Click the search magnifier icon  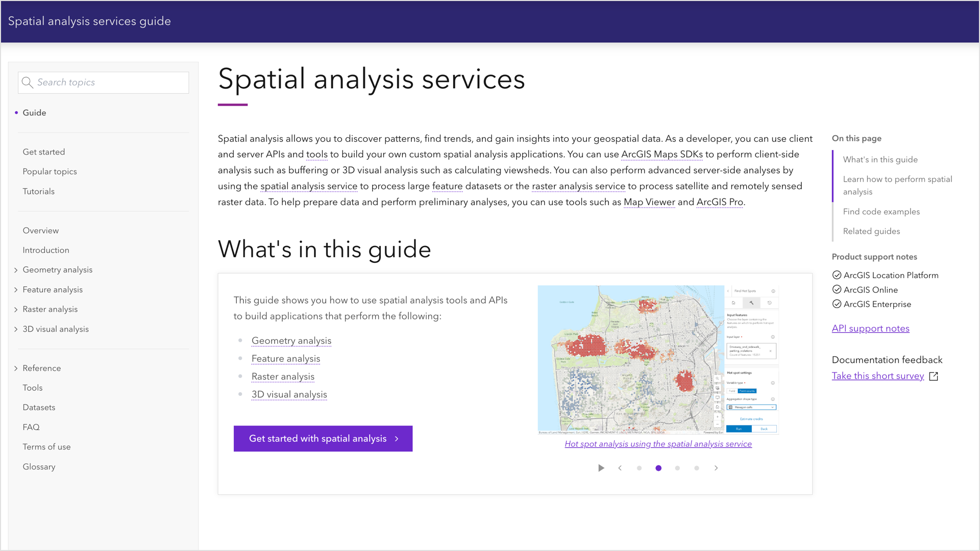pos(28,82)
